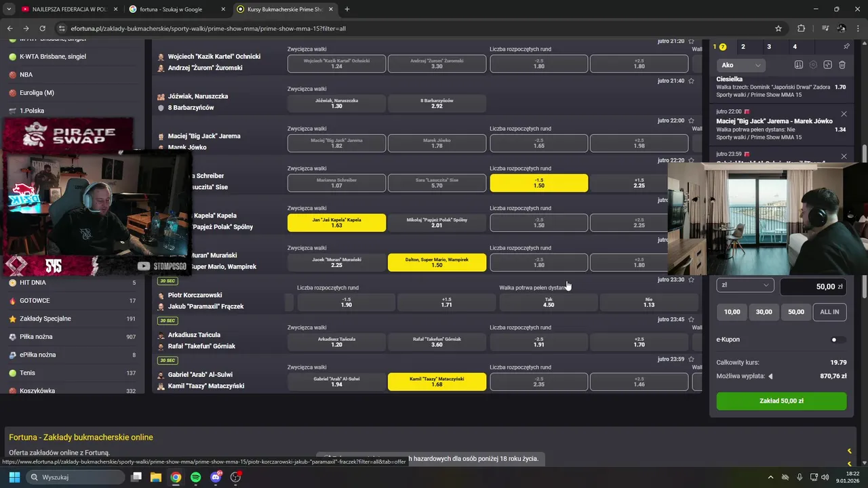Pin the bet slip panel
This screenshot has height=488, width=868.
[x=846, y=47]
